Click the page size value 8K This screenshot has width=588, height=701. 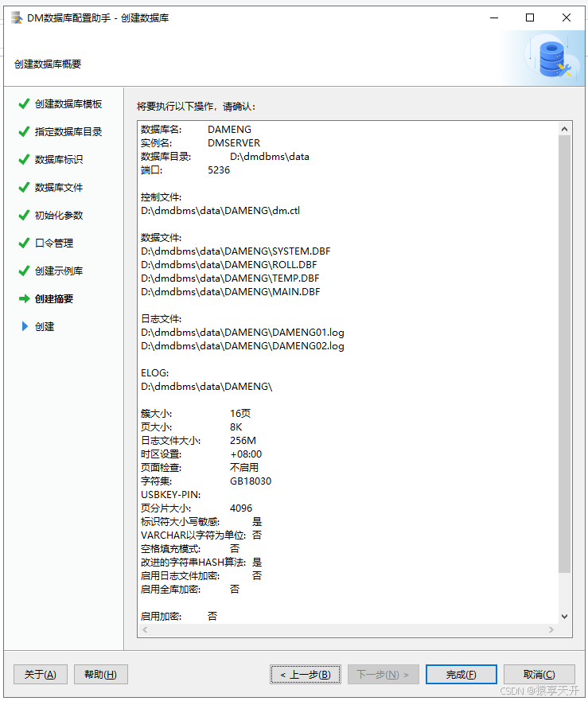coord(236,427)
